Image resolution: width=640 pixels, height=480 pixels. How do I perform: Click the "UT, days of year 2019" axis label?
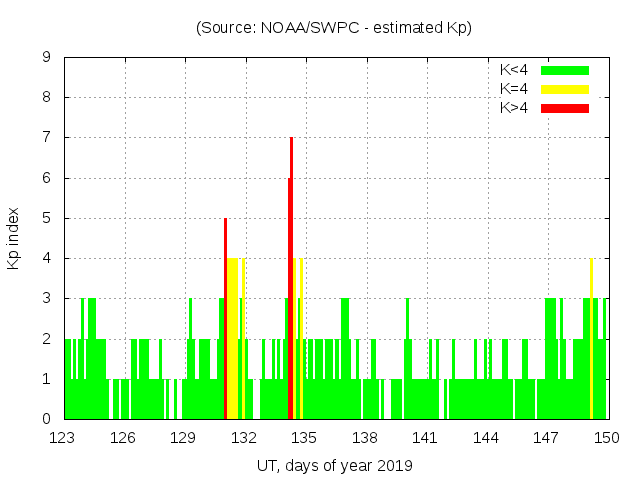pos(334,465)
